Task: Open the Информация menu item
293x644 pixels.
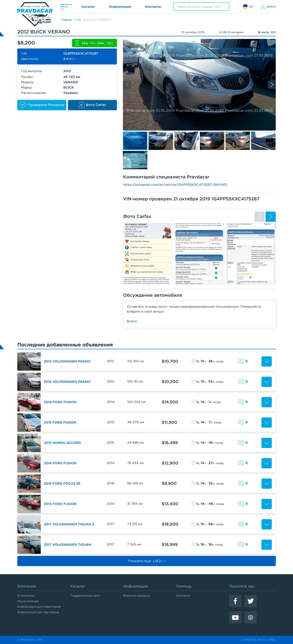Action: tap(120, 7)
